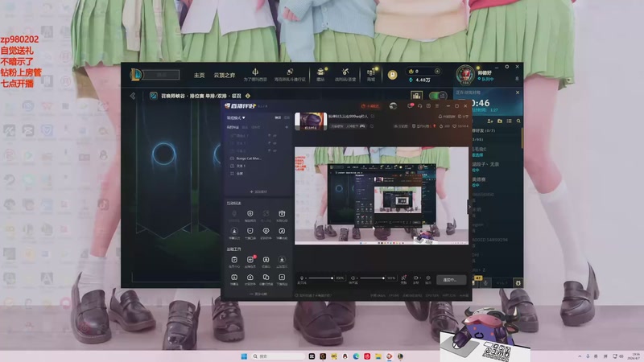Switch to the 云顶之弈 tab
The height and width of the screenshot is (362, 644).
[225, 75]
